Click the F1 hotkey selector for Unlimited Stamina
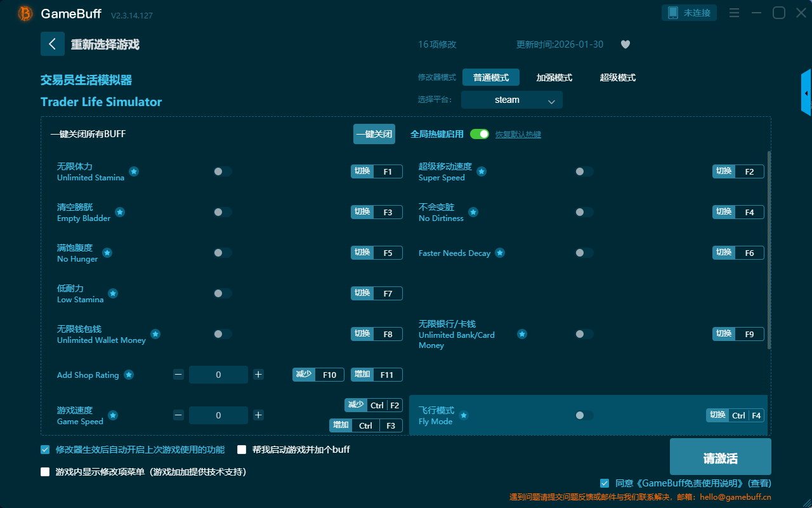The image size is (812, 508). 388,171
